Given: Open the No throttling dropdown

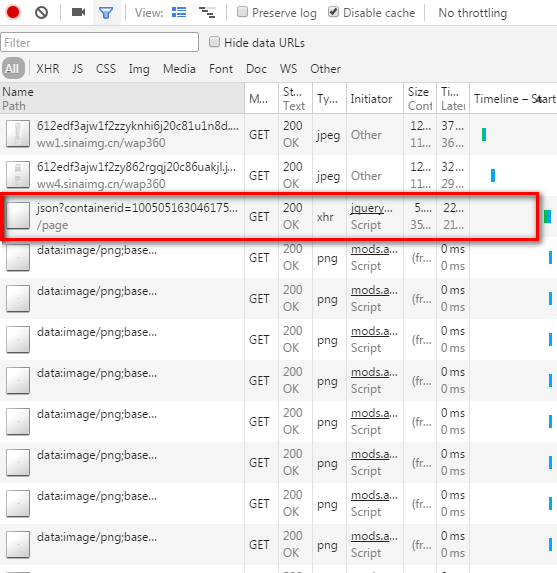Looking at the screenshot, I should [473, 13].
